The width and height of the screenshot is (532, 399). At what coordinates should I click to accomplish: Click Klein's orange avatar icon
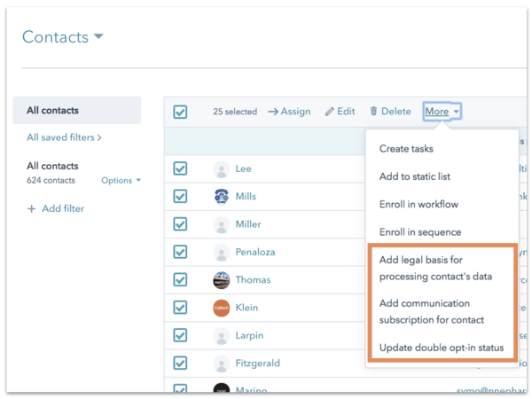(x=222, y=308)
